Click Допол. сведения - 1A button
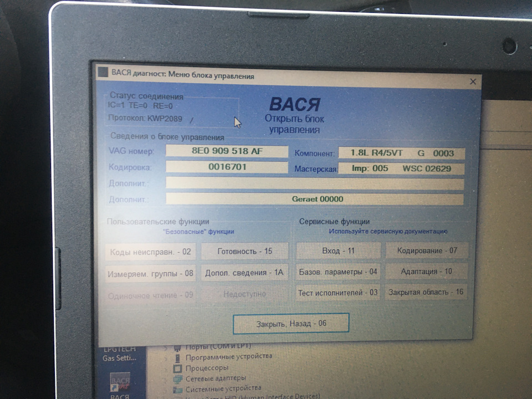Image resolution: width=532 pixels, height=399 pixels. coord(244,273)
